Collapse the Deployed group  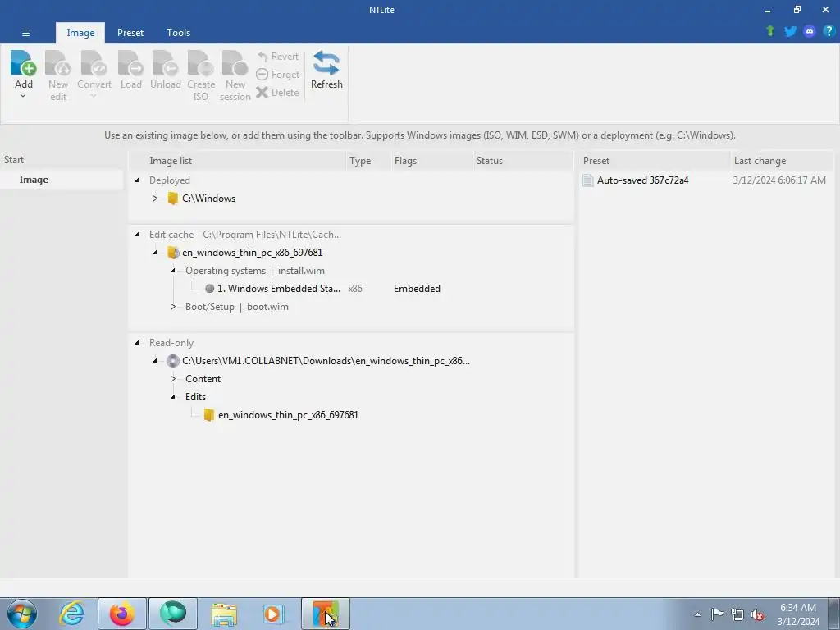(x=137, y=180)
